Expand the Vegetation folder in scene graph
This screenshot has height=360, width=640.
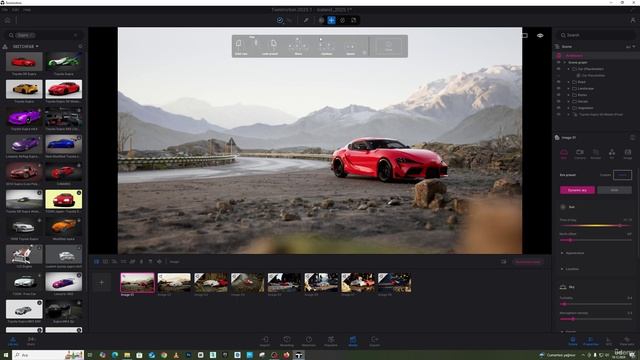point(569,108)
